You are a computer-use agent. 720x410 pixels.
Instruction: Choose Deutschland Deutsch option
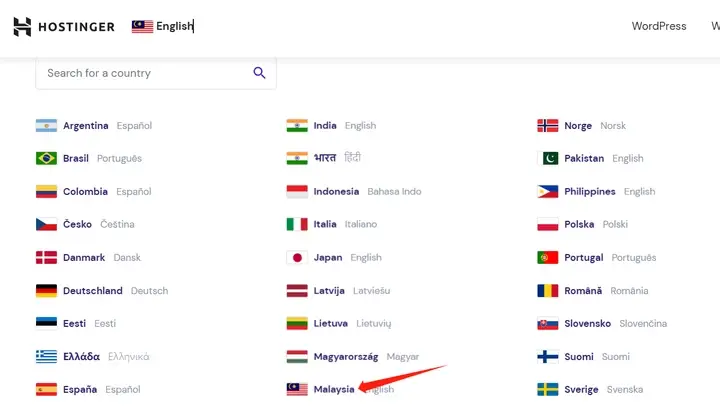(102, 291)
